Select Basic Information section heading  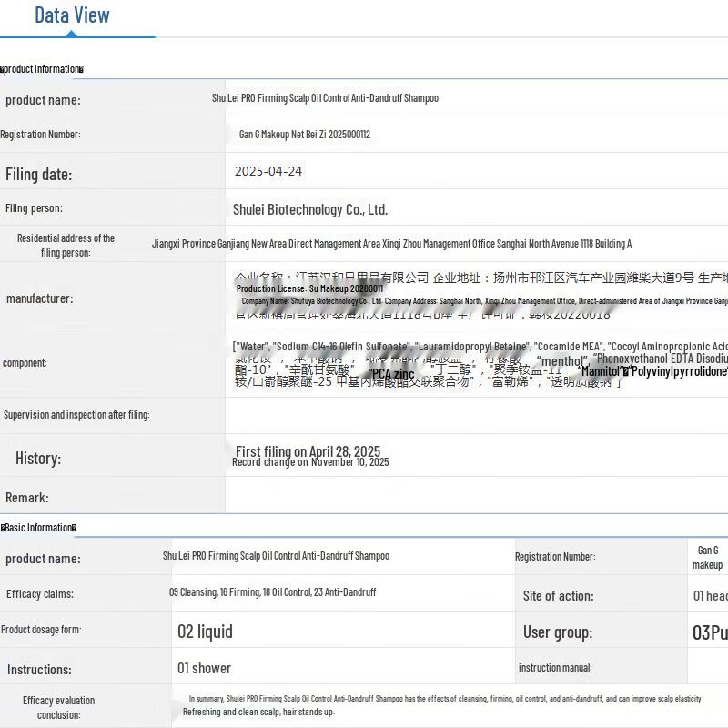[38, 528]
